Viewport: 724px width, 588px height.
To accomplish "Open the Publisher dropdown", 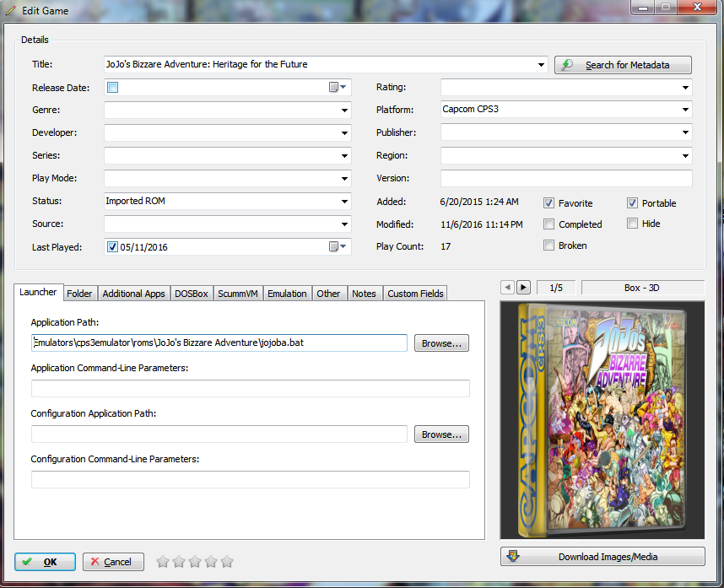I will point(685,132).
